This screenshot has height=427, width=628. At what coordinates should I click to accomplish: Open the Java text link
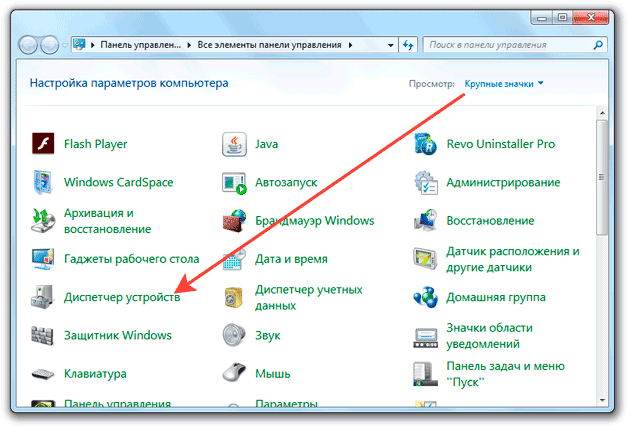point(267,144)
